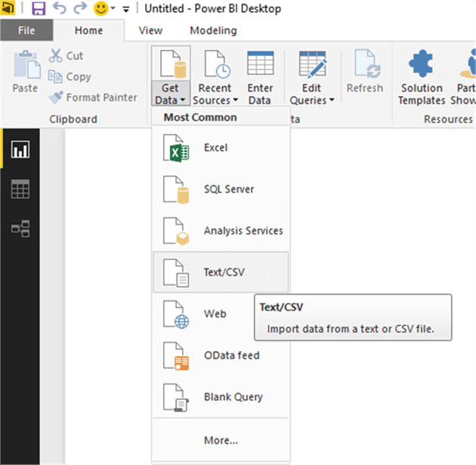Switch to the Modeling tab

click(213, 30)
